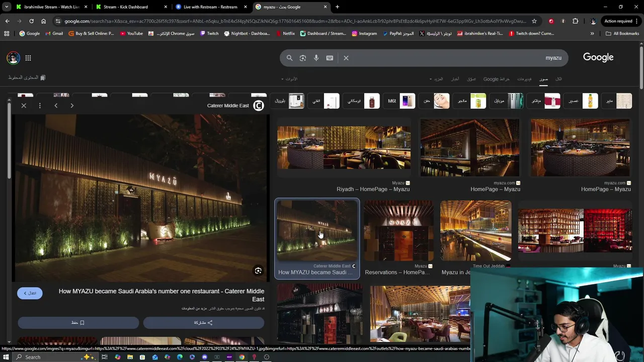Click the magnifier search icon in search box

coord(289,58)
